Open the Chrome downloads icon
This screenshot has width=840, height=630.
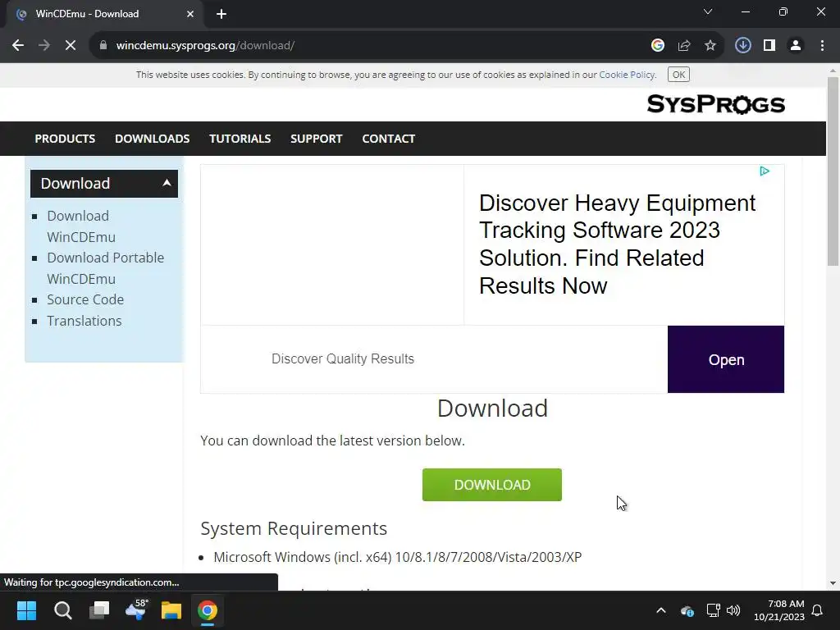click(743, 46)
